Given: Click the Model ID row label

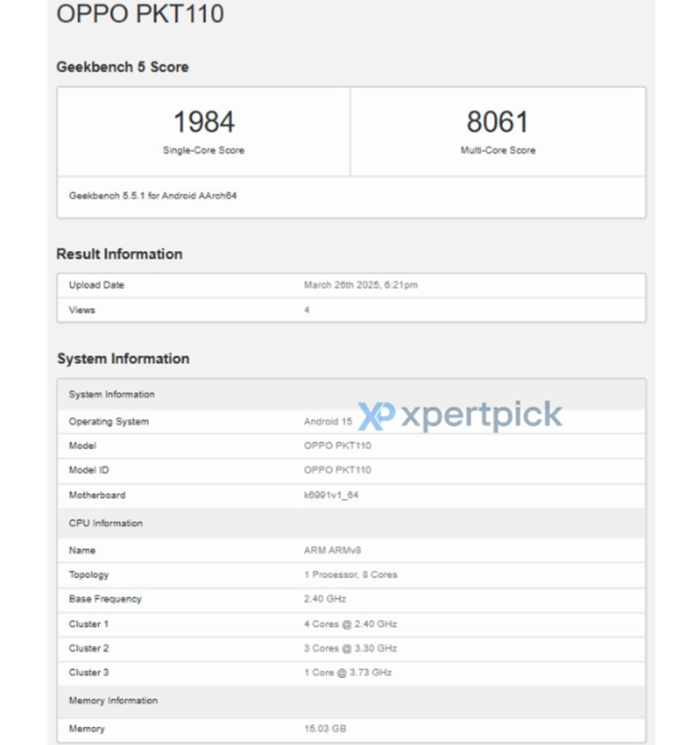Looking at the screenshot, I should click(x=89, y=471).
